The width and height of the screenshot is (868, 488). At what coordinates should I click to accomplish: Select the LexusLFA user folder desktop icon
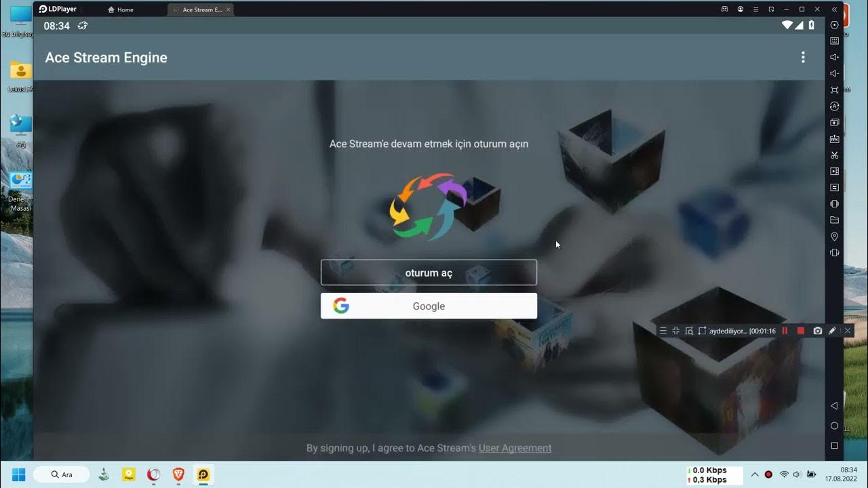(20, 77)
